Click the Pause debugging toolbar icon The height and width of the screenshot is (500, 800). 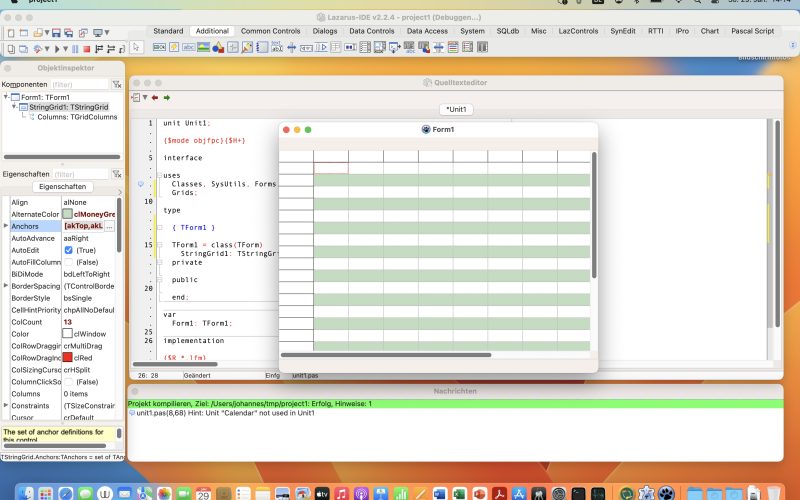click(x=75, y=48)
